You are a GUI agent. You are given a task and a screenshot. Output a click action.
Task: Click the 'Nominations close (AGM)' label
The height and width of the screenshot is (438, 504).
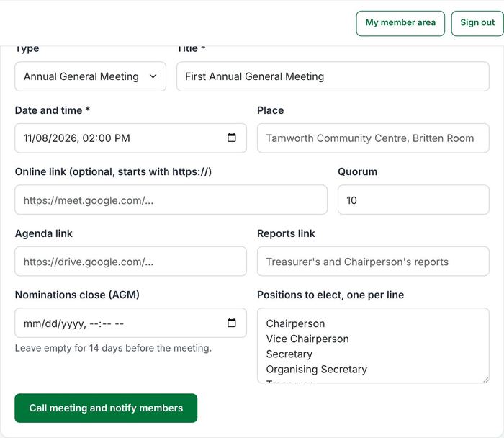[x=77, y=295]
